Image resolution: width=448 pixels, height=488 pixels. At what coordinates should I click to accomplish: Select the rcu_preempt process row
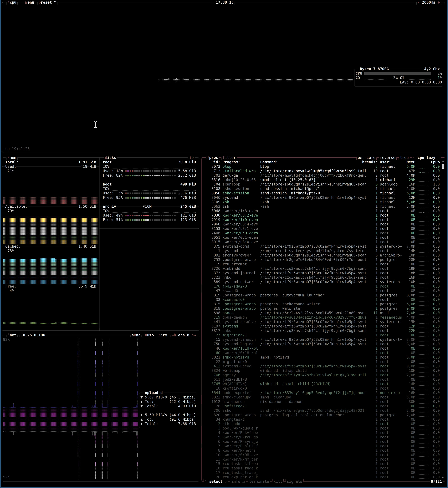(x=325, y=264)
